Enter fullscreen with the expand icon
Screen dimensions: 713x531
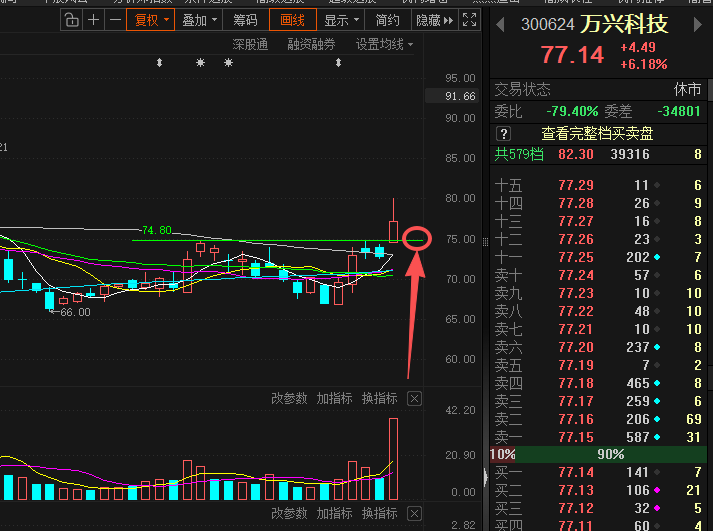[x=469, y=20]
